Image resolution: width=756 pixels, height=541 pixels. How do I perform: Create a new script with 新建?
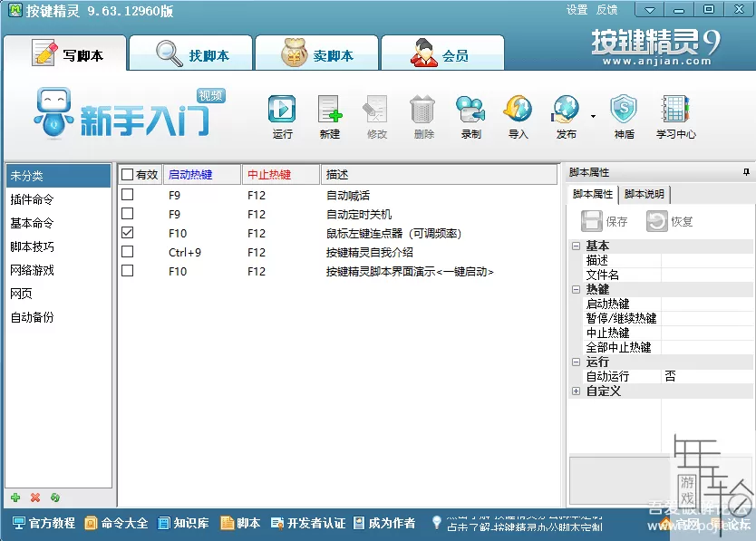330,117
